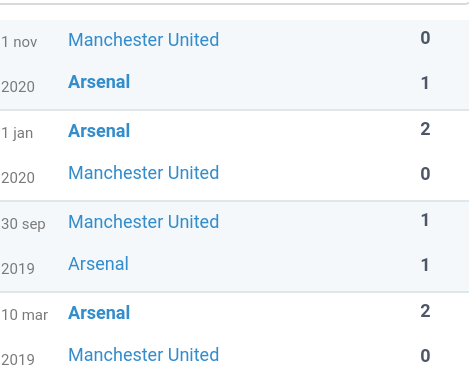Select Manchester United's score 1 on 30 sep 2019

(425, 220)
